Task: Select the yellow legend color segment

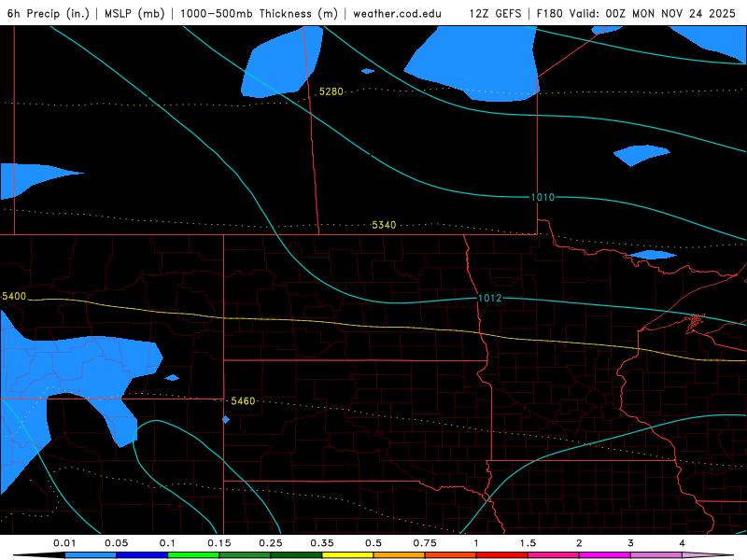Action: point(347,555)
